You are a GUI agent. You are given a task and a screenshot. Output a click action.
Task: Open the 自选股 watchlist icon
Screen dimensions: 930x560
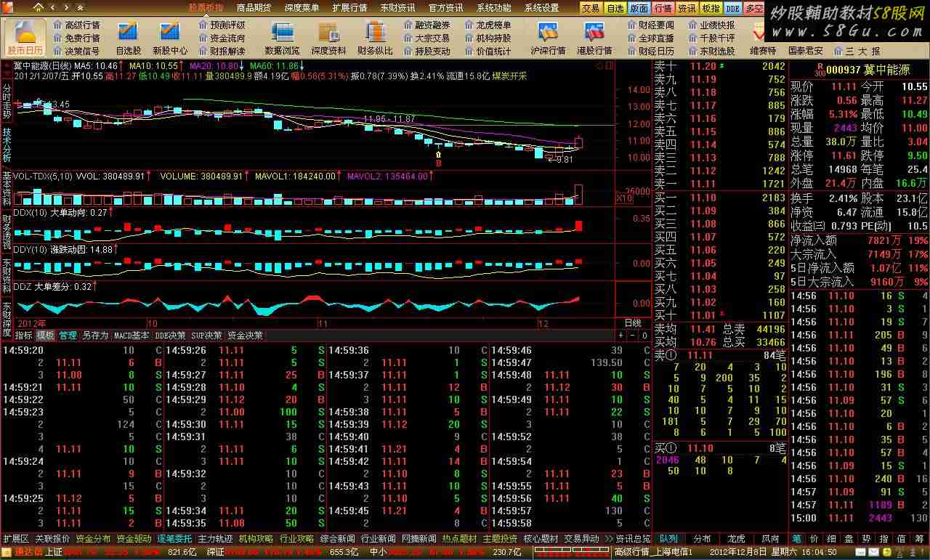coord(129,38)
